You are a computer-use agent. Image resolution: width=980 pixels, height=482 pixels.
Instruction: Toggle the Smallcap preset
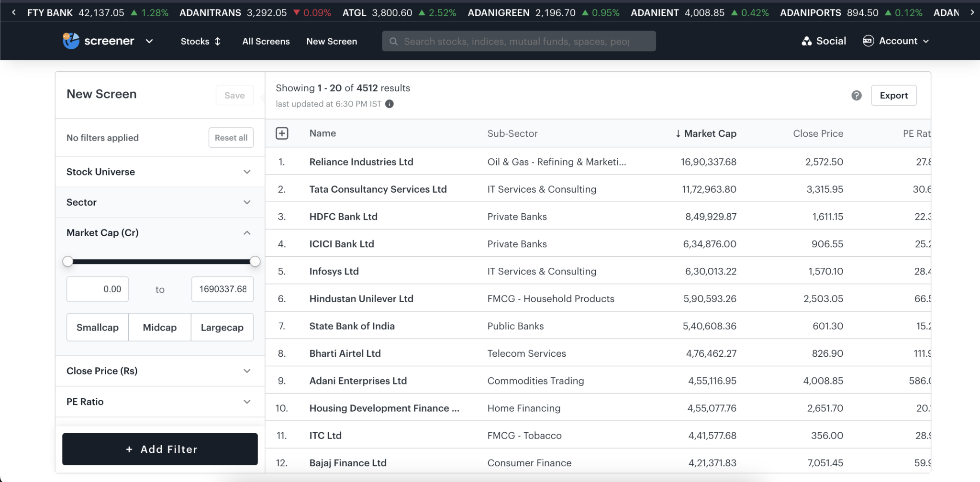98,328
